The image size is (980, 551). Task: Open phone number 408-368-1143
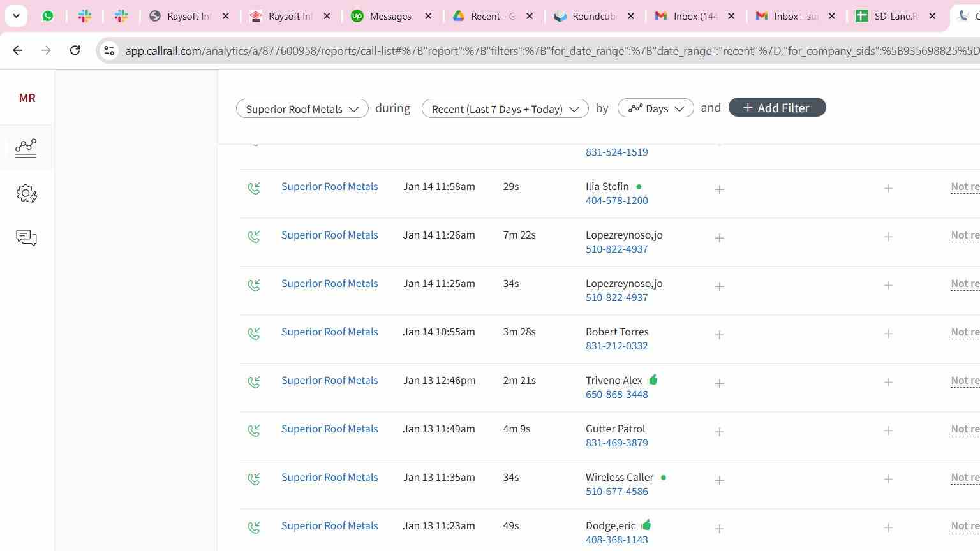[616, 540]
